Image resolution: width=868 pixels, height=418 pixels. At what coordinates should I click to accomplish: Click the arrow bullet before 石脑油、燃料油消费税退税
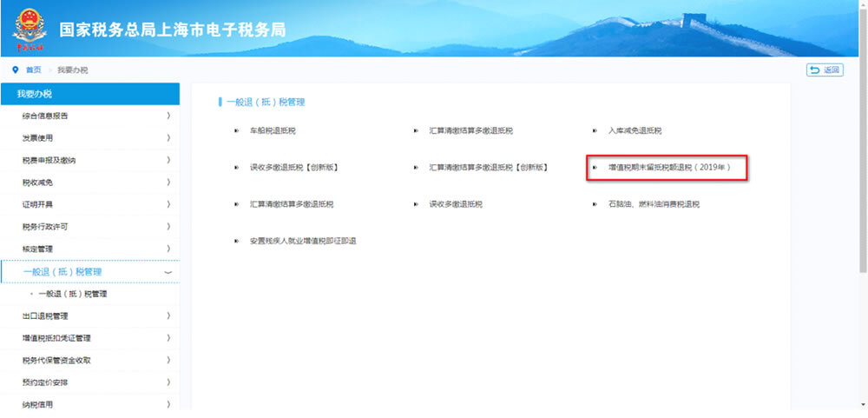coord(595,204)
